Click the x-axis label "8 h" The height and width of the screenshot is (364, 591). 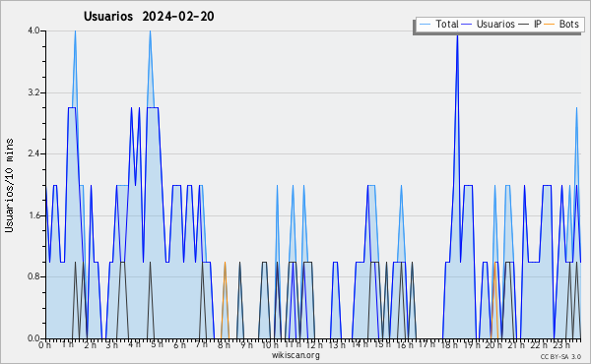pyautogui.click(x=224, y=345)
